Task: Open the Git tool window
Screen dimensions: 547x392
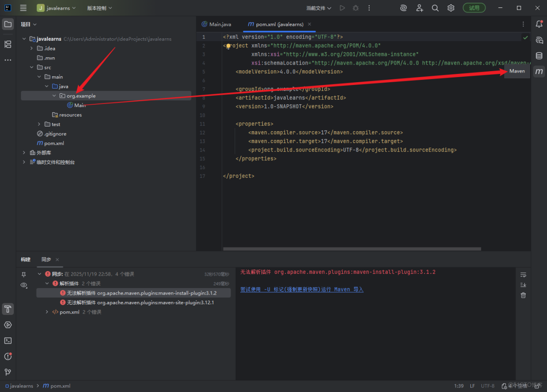Action: click(7, 372)
